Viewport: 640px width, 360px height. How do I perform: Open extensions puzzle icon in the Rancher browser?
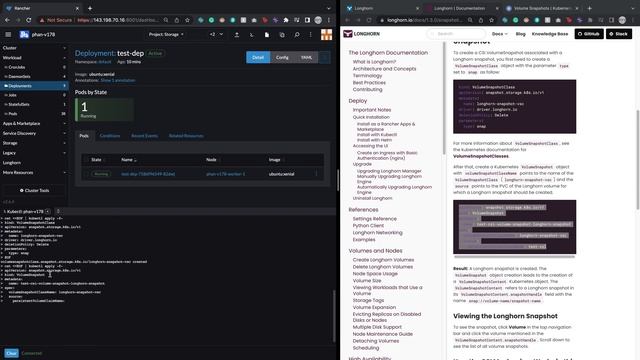pyautogui.click(x=286, y=20)
